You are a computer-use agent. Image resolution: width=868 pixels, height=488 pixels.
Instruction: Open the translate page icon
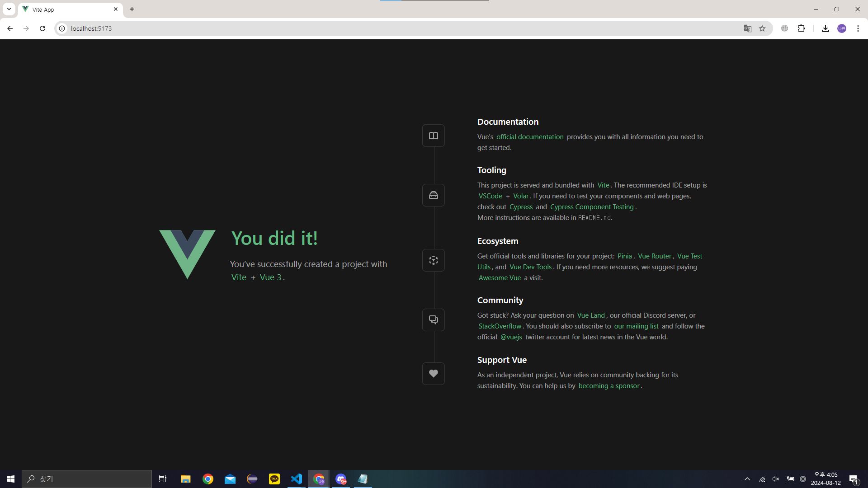(748, 28)
